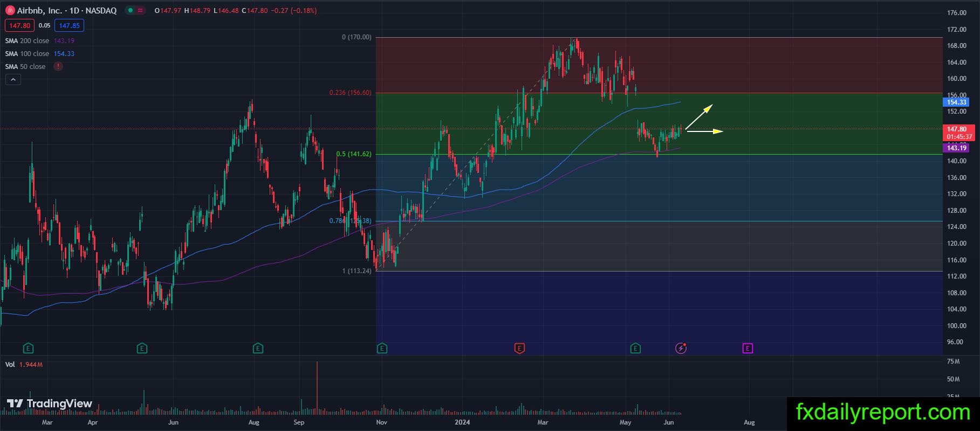Click the 176.00 price scale label
The width and height of the screenshot is (980, 431).
coord(956,13)
